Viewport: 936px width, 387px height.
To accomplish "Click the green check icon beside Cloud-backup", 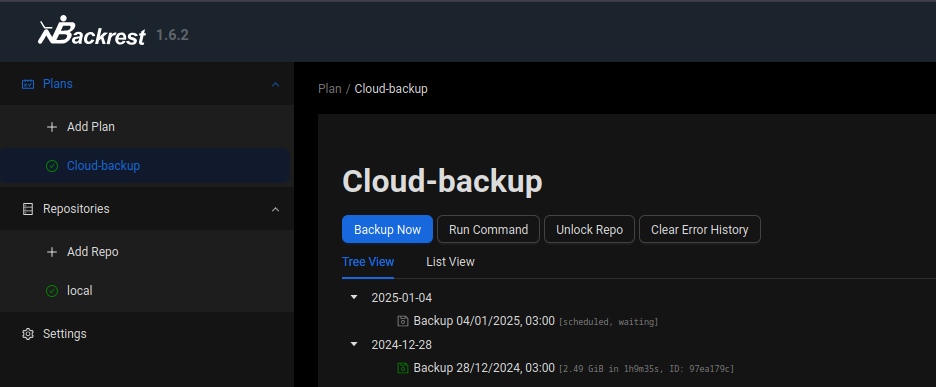I will click(x=52, y=166).
